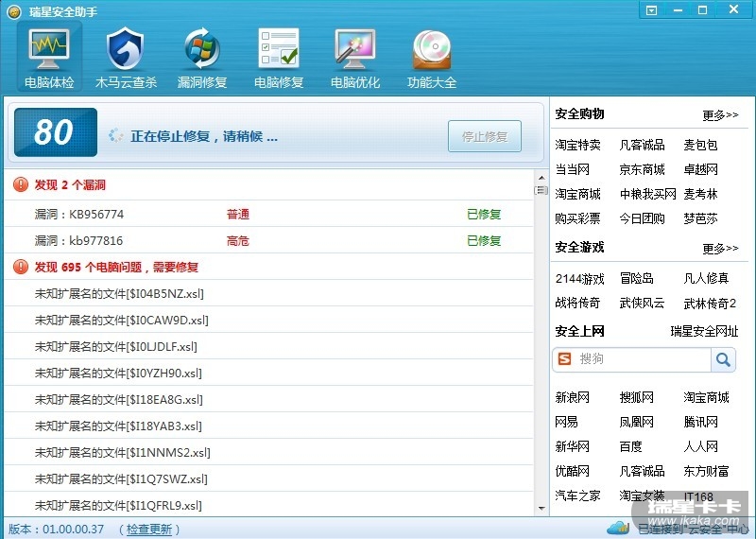
Task: Open 瑞星安全网址 link
Action: pos(704,331)
